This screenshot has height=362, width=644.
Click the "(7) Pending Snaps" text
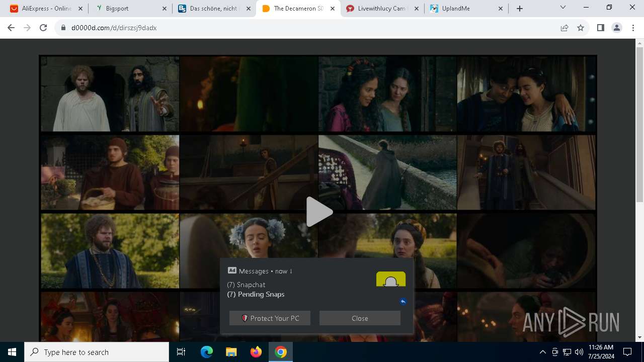tap(256, 294)
